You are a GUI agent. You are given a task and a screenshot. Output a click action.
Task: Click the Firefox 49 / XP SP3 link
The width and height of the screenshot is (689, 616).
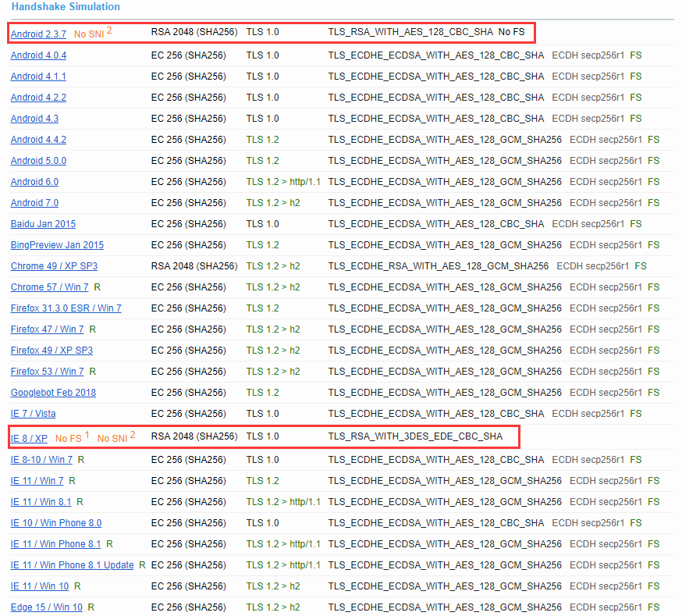51,351
